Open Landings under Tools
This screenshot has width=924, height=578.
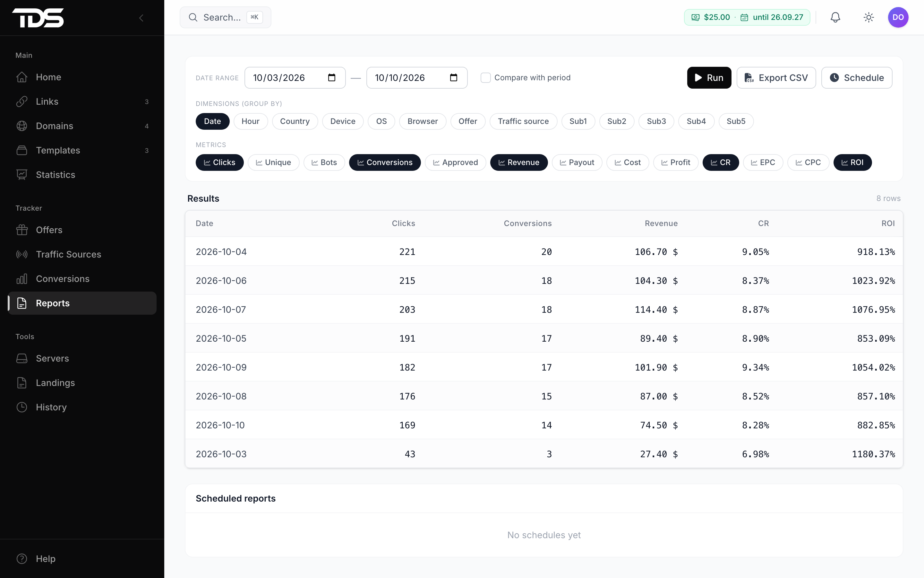[82, 383]
